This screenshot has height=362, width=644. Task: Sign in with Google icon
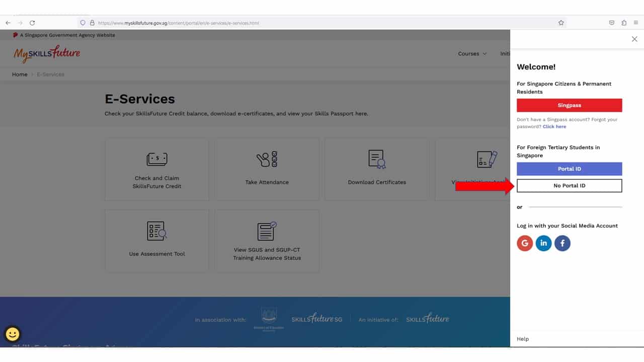click(525, 243)
